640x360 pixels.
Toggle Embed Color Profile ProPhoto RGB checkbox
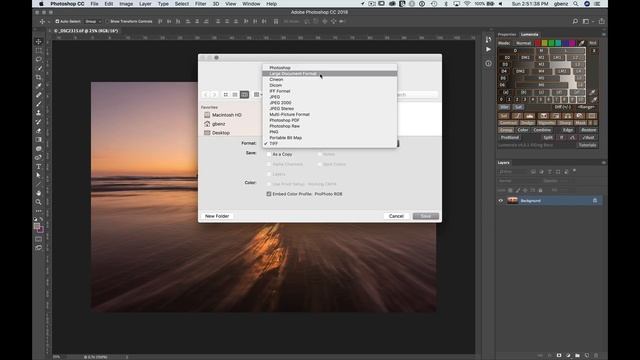click(269, 194)
